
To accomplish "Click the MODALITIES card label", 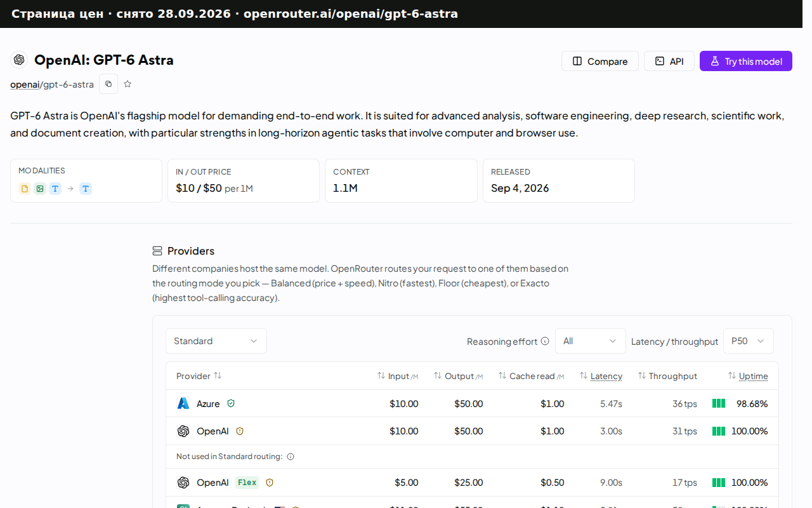I will click(x=42, y=171).
